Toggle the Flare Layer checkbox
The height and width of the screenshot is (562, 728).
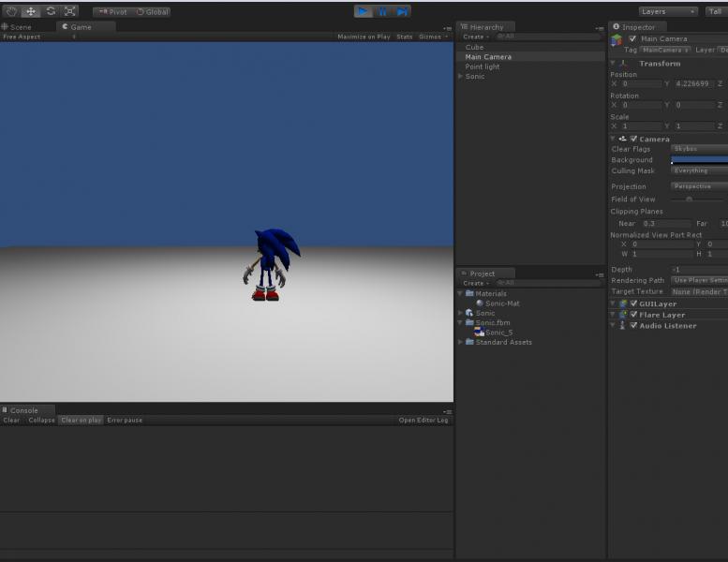[633, 315]
